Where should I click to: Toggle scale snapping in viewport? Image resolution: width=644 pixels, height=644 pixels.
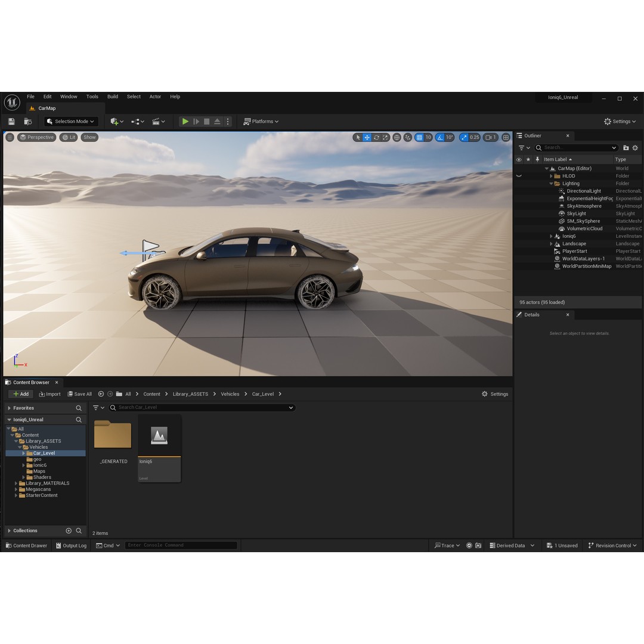[464, 138]
